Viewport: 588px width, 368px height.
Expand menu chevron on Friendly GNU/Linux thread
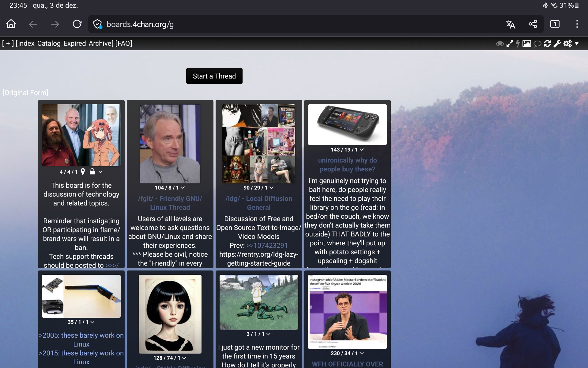click(183, 188)
